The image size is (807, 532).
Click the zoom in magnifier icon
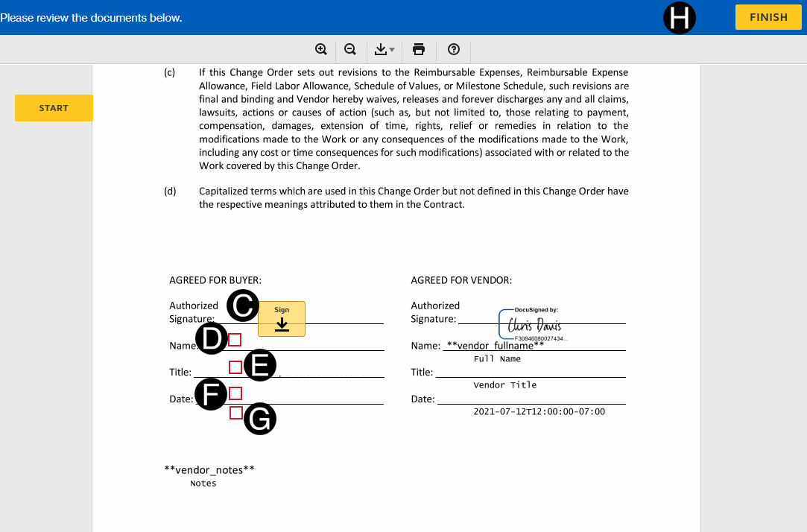pyautogui.click(x=321, y=49)
